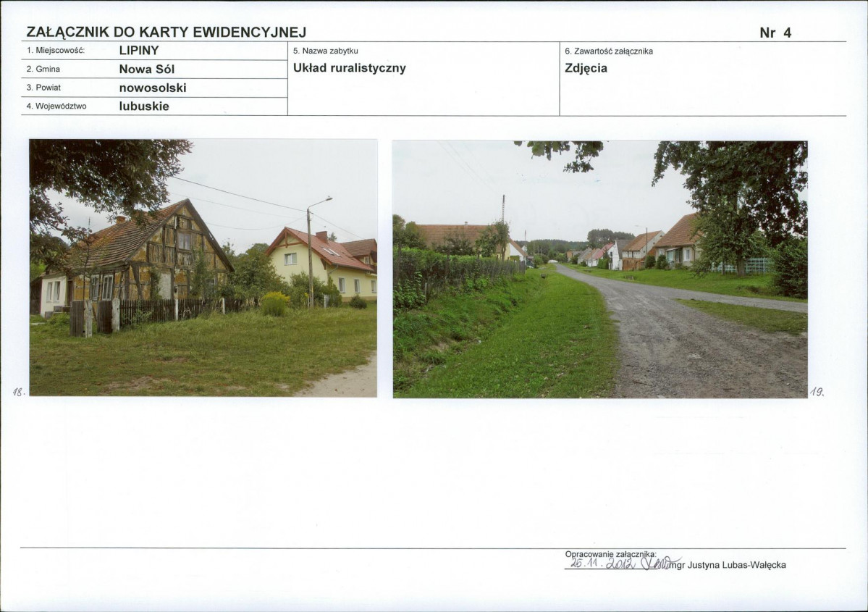Click the '4. Województwo' field label
This screenshot has height=612, width=868.
[56, 106]
